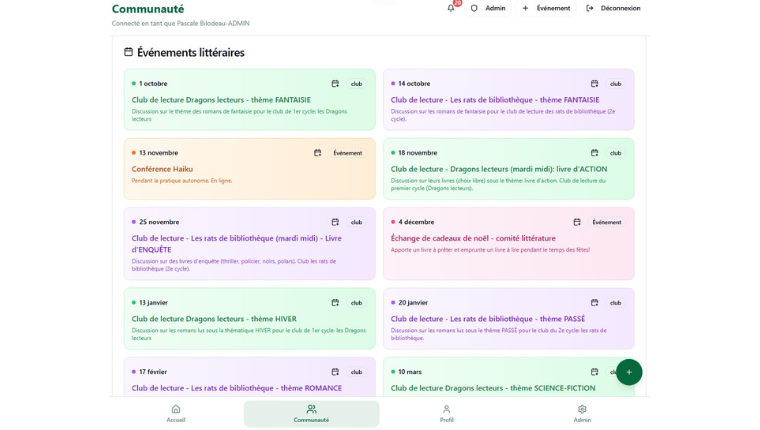This screenshot has height=430, width=760.
Task: Click calendar icon on the 13 janvier card
Action: pyautogui.click(x=335, y=302)
